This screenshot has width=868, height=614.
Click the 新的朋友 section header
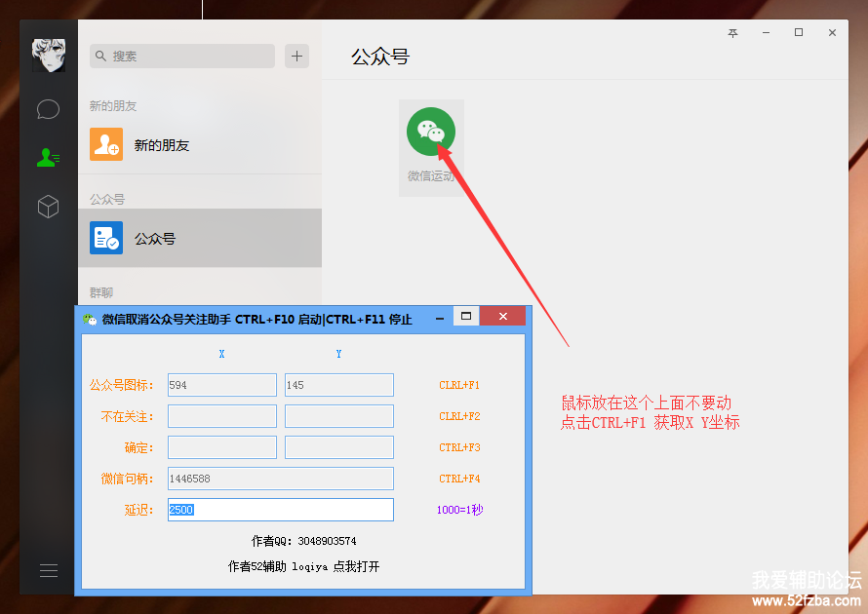pyautogui.click(x=113, y=105)
